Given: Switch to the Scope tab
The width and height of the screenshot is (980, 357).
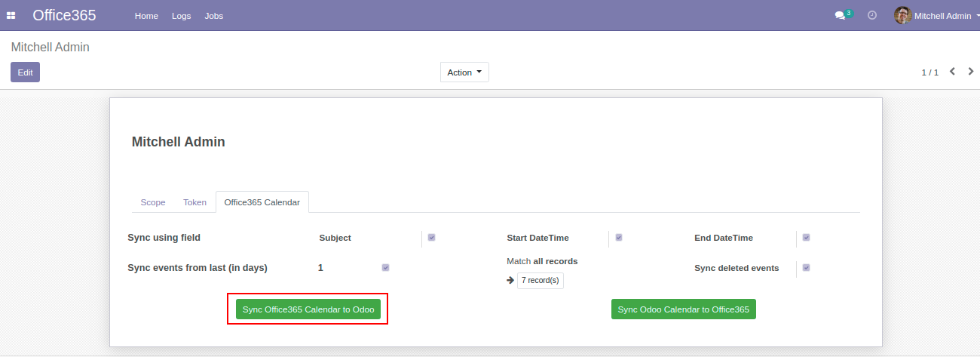Looking at the screenshot, I should [153, 202].
